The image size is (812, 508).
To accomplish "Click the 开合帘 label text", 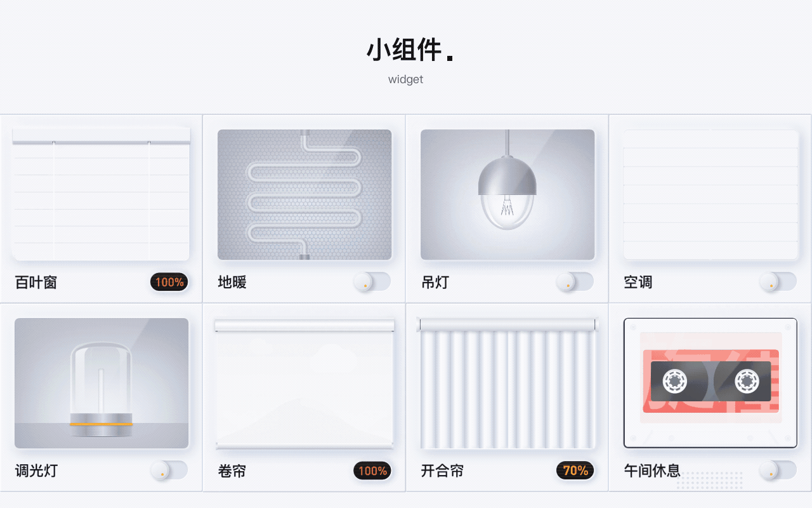I will pyautogui.click(x=442, y=471).
